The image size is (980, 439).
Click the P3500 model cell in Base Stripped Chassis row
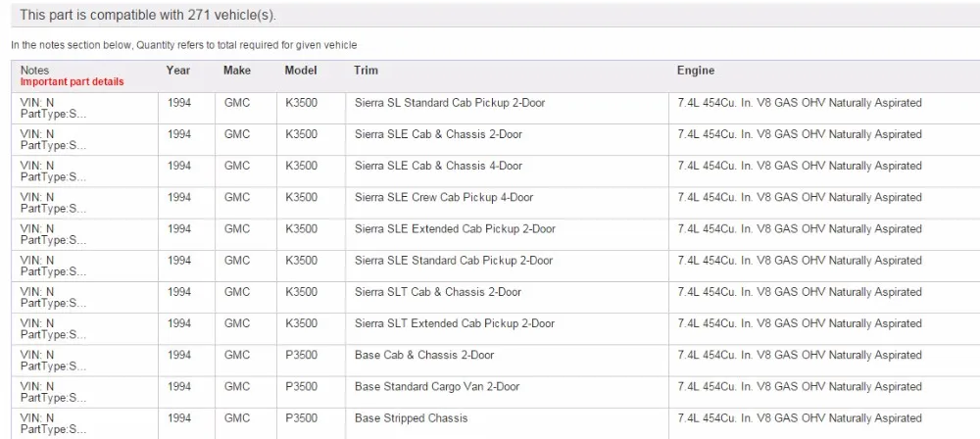[301, 417]
